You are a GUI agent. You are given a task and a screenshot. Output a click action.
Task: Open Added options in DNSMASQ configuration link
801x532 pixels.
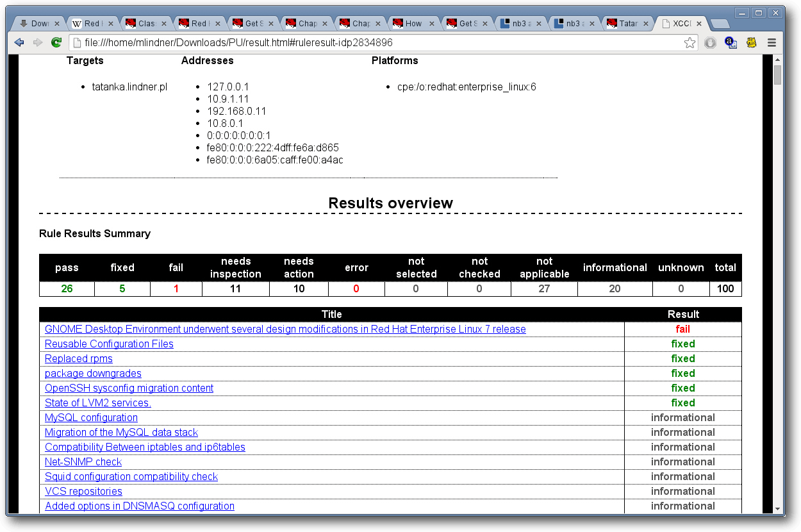click(x=140, y=506)
